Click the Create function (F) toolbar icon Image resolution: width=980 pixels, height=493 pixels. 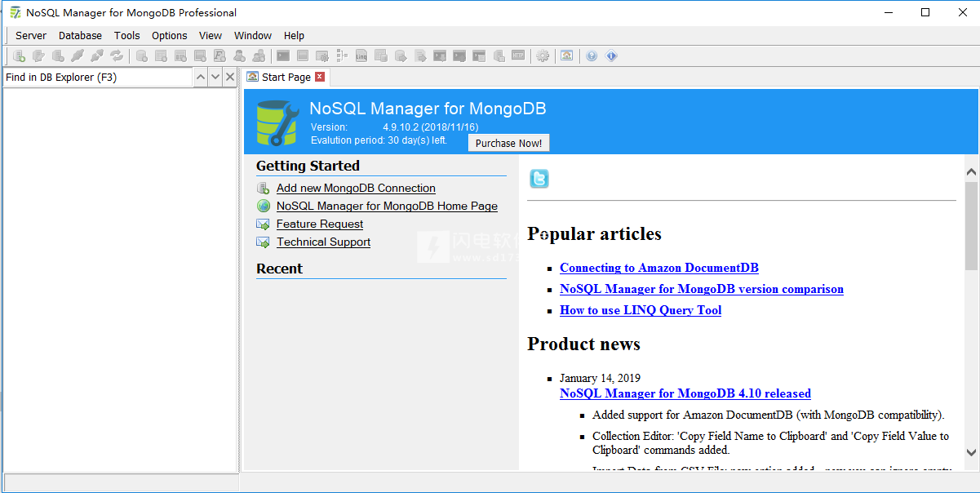click(220, 56)
